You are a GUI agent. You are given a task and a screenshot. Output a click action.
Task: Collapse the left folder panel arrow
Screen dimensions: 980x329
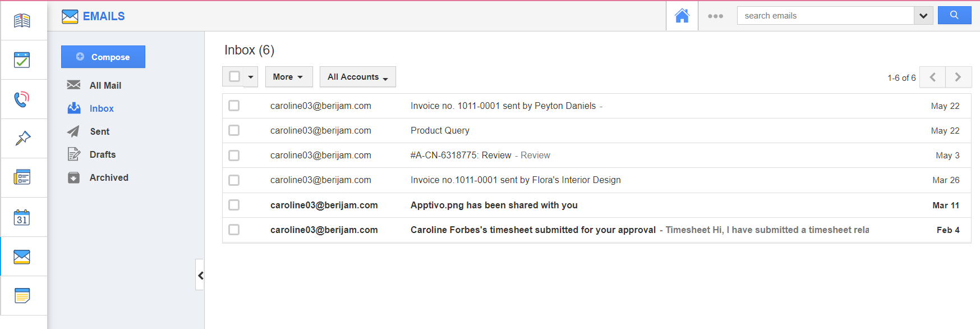(200, 275)
